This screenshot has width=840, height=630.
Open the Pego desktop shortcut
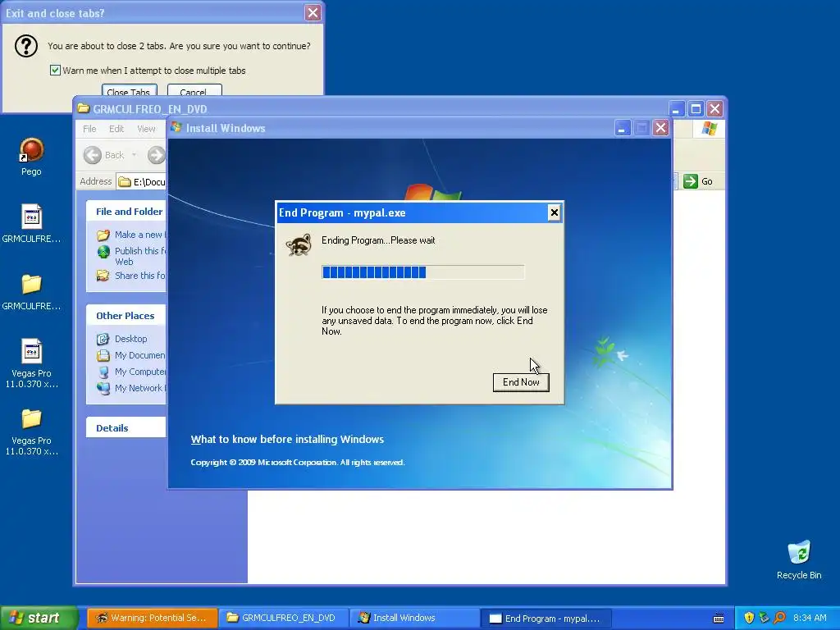pos(31,157)
